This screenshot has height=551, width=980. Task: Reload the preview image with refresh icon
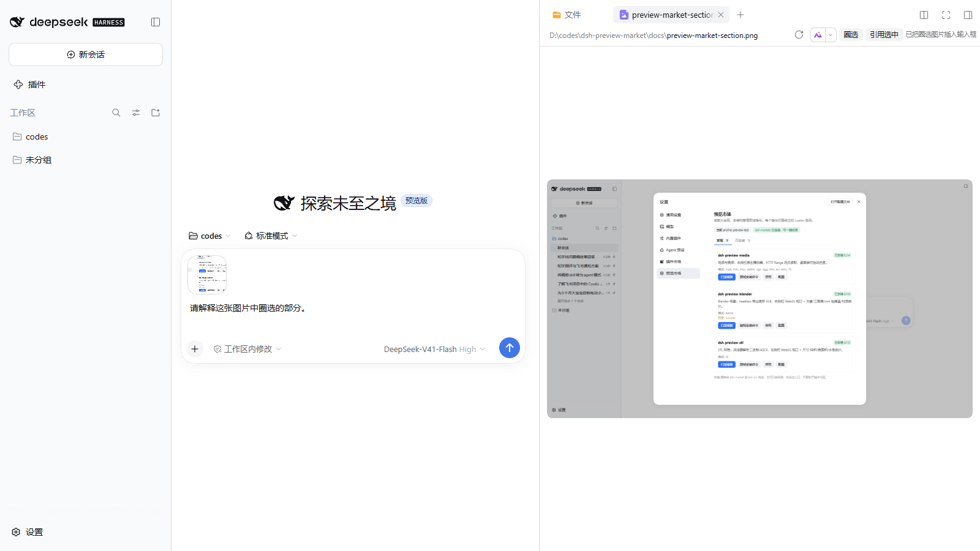799,35
